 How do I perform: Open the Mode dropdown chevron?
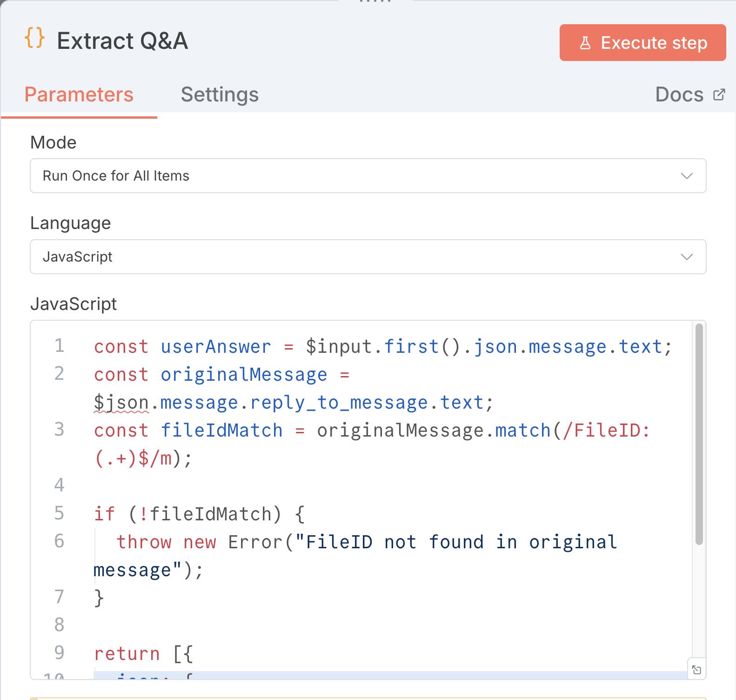click(x=687, y=176)
